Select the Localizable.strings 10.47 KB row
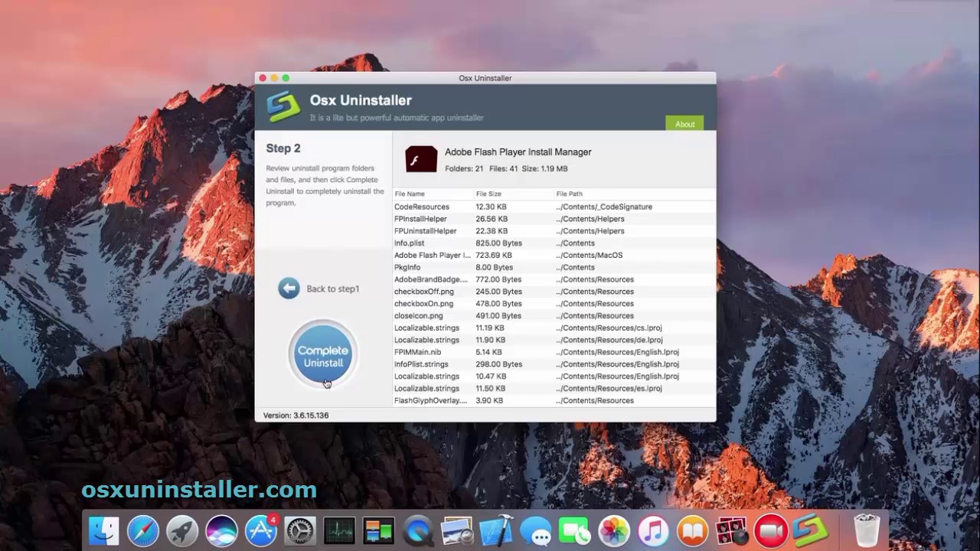 click(554, 377)
